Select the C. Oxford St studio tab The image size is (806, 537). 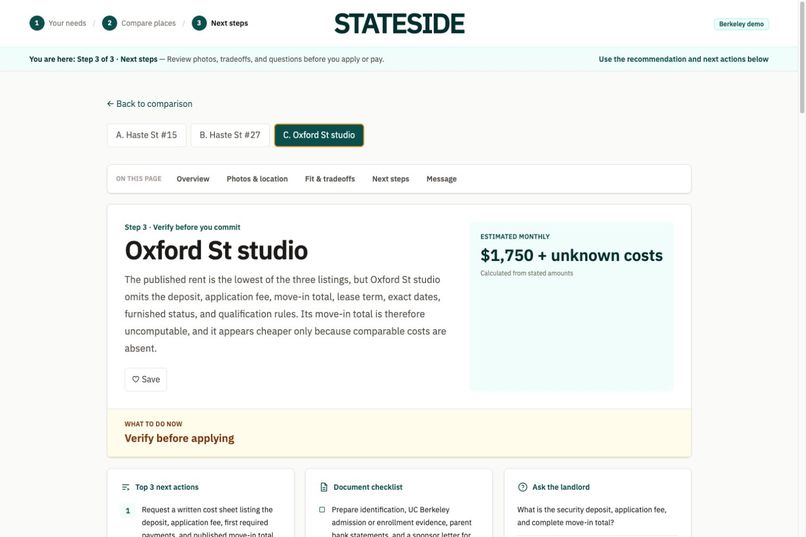pos(319,135)
